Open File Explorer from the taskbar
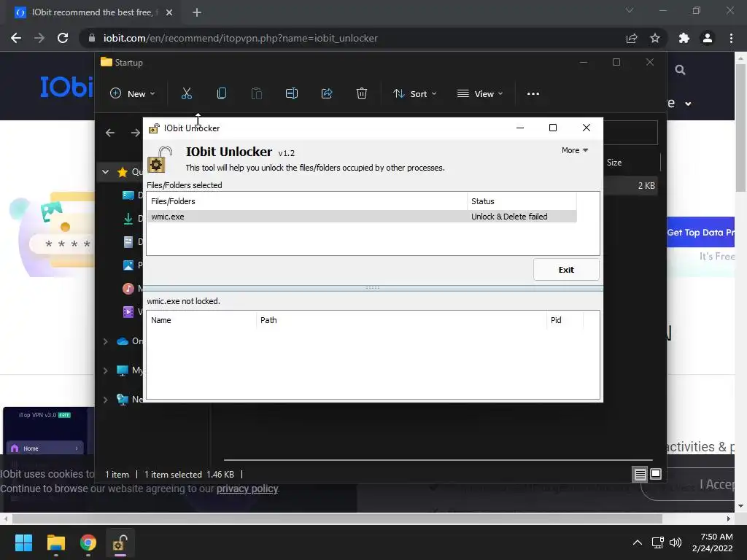Screen dimensions: 747x560 coord(55,542)
